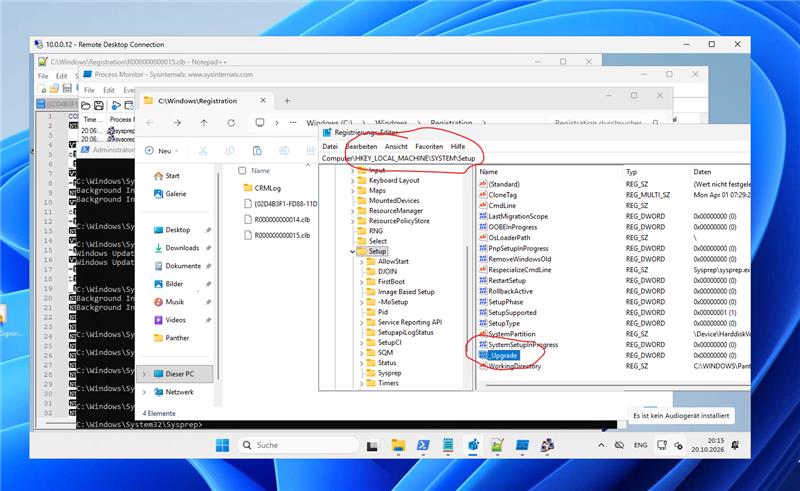Screen dimensions: 800x491
Task: Switch to Registry Editor taskbar icon
Action: tap(473, 445)
